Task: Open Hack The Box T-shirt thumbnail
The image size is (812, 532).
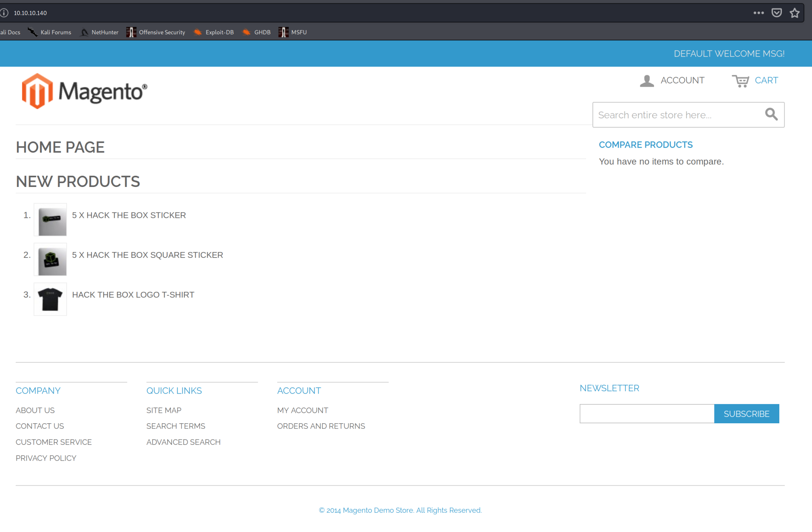Action: point(50,299)
